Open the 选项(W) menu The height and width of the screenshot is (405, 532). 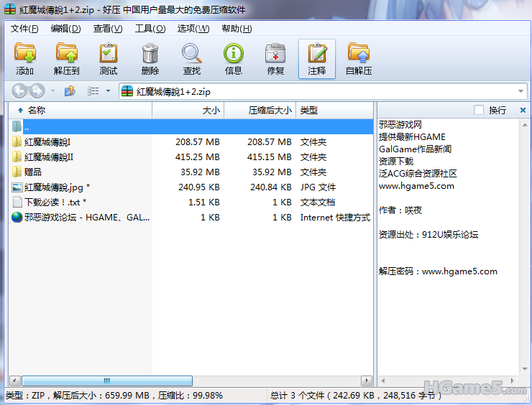tap(193, 29)
